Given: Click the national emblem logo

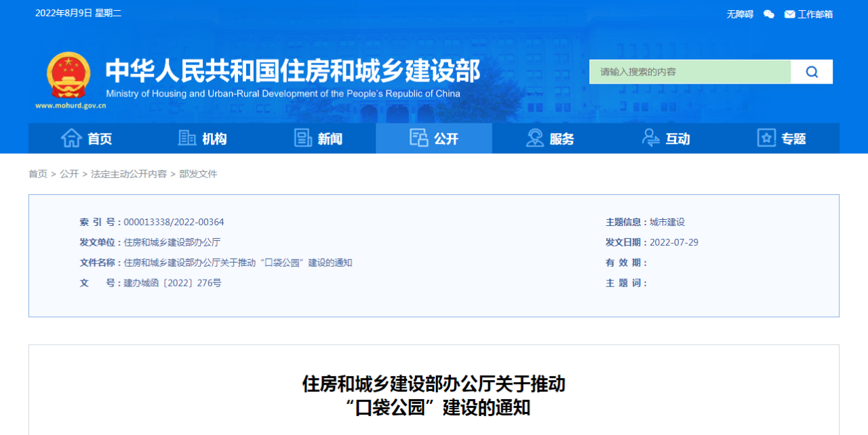Looking at the screenshot, I should coord(68,75).
